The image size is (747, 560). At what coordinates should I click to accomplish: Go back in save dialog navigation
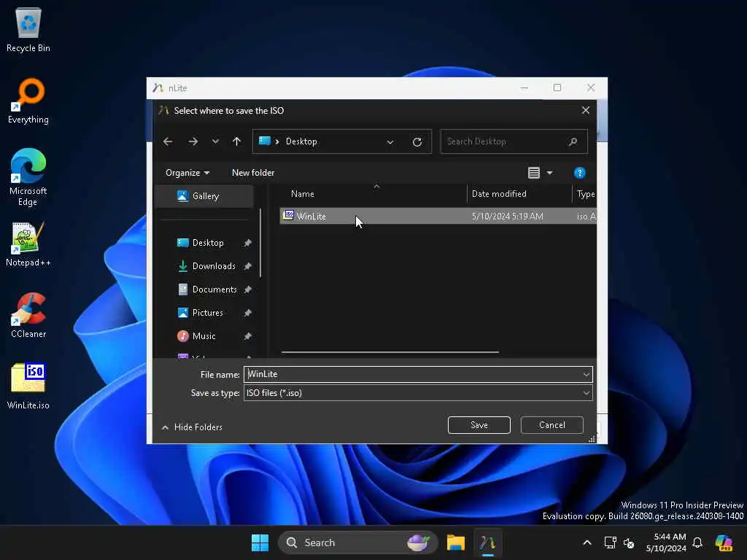coord(168,141)
